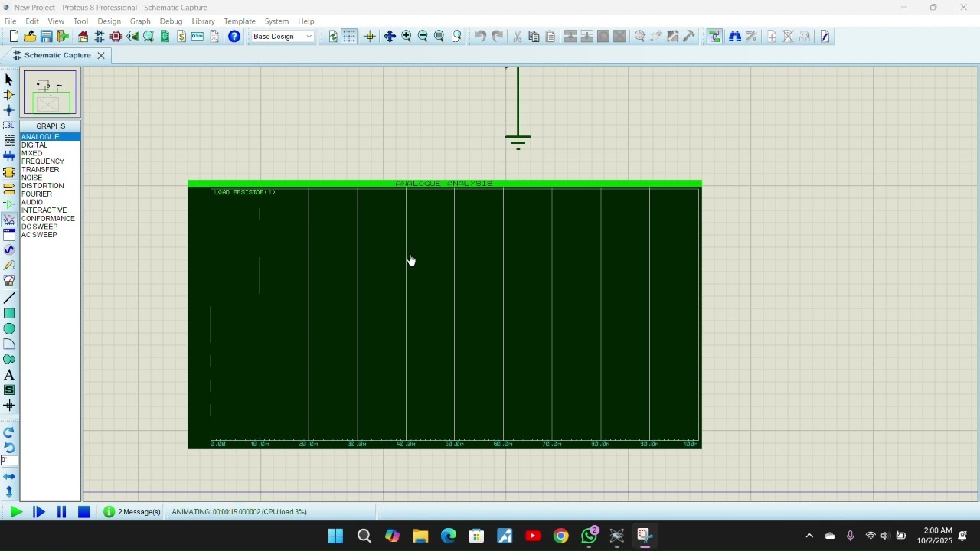Step the simulation forward
Screen dimensions: 980x551
tap(39, 512)
